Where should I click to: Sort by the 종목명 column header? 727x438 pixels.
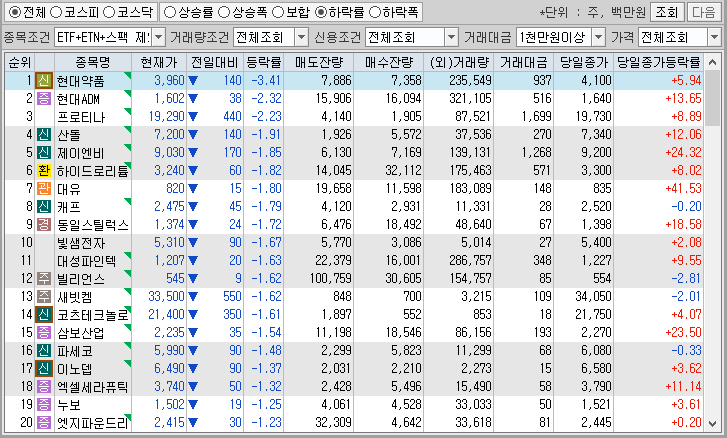tap(93, 62)
